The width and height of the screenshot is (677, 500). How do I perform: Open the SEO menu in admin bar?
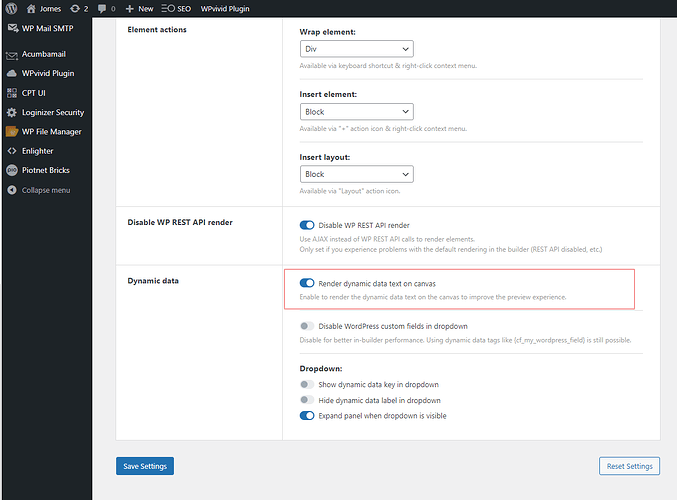point(176,9)
